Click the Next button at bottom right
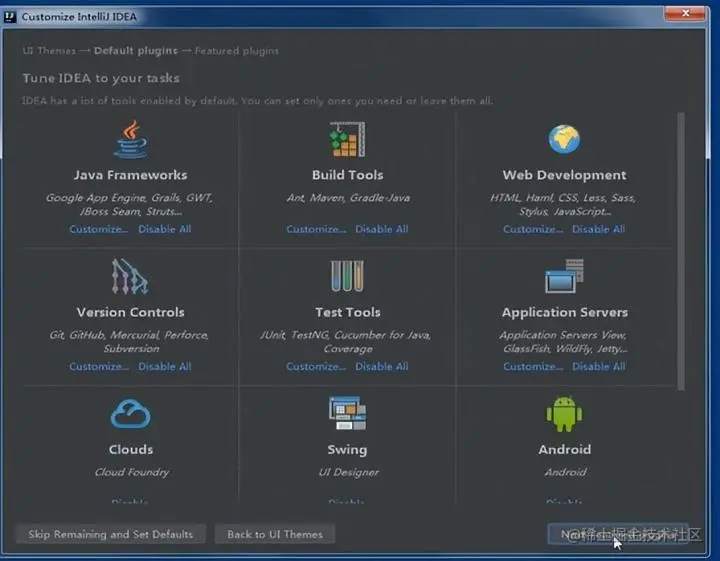The height and width of the screenshot is (561, 720). (618, 534)
